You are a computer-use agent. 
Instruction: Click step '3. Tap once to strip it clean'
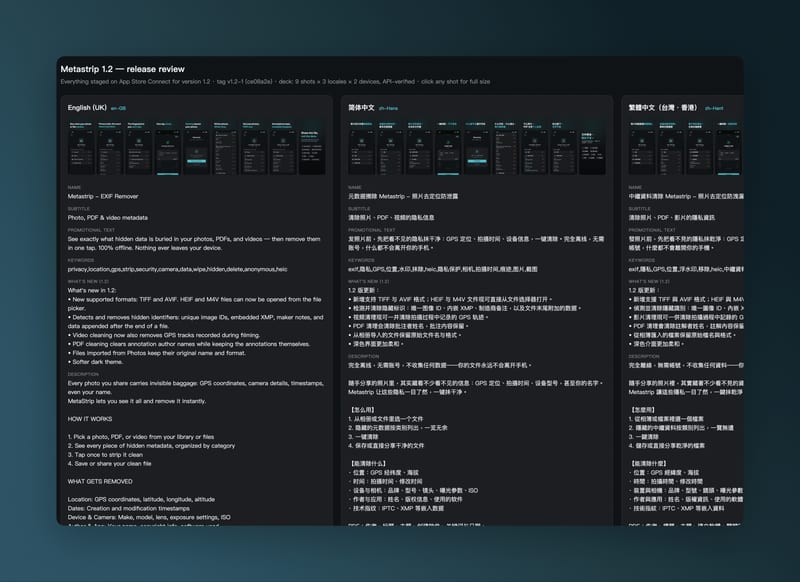tap(105, 455)
